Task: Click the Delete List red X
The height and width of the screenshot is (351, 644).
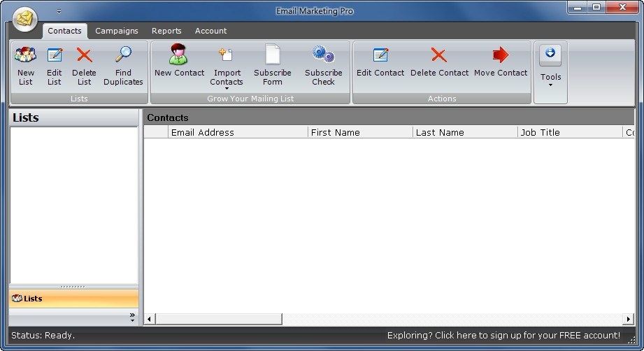Action: [84, 55]
